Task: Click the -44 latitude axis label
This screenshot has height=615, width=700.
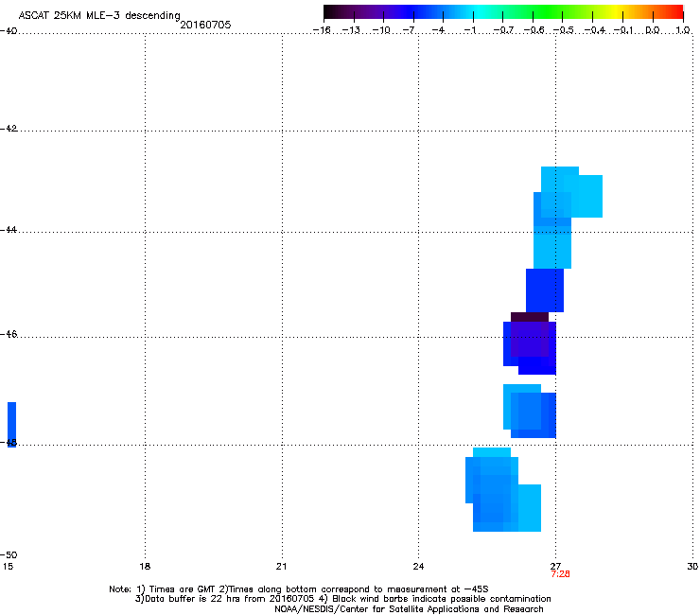Action: click(9, 230)
